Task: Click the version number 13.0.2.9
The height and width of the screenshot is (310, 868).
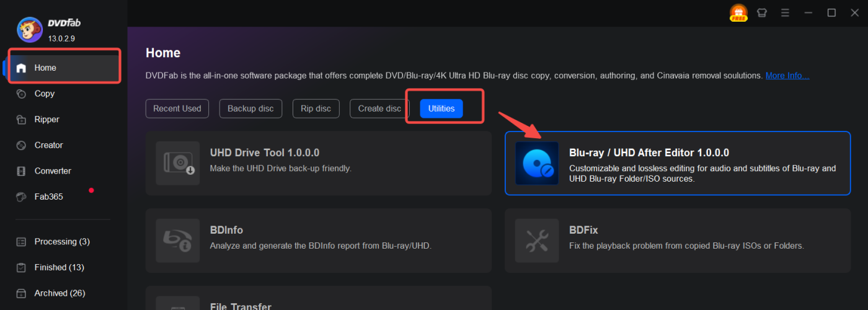Action: click(61, 39)
